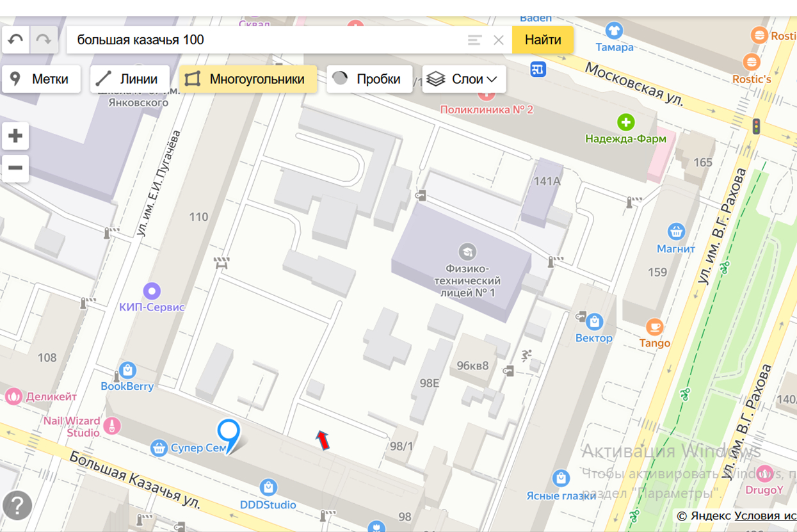797x532 pixels.
Task: Open help via question mark icon
Action: (x=17, y=505)
